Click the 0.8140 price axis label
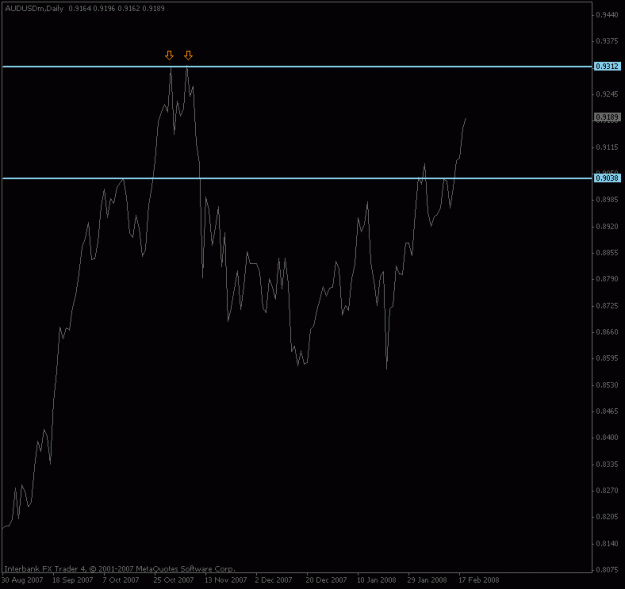Image resolution: width=625 pixels, height=589 pixels. [607, 544]
